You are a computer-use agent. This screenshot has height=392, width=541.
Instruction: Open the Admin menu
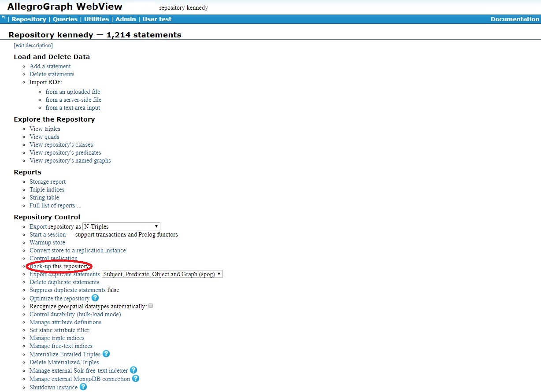click(126, 19)
